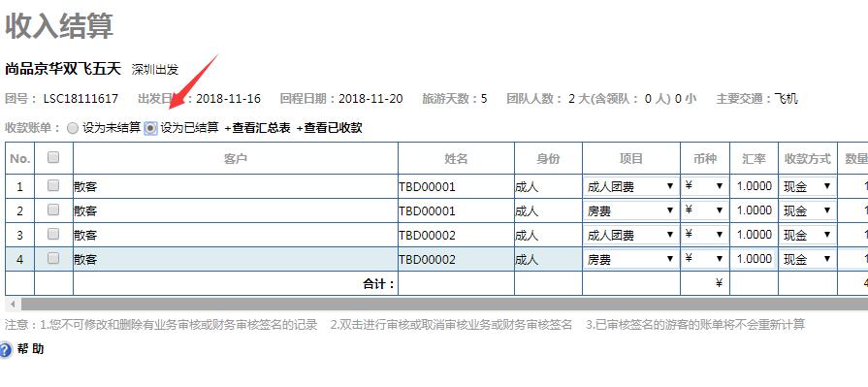The height and width of the screenshot is (387, 868).
Task: Open the 币种 currency dropdown in row 3
Action: click(x=704, y=235)
